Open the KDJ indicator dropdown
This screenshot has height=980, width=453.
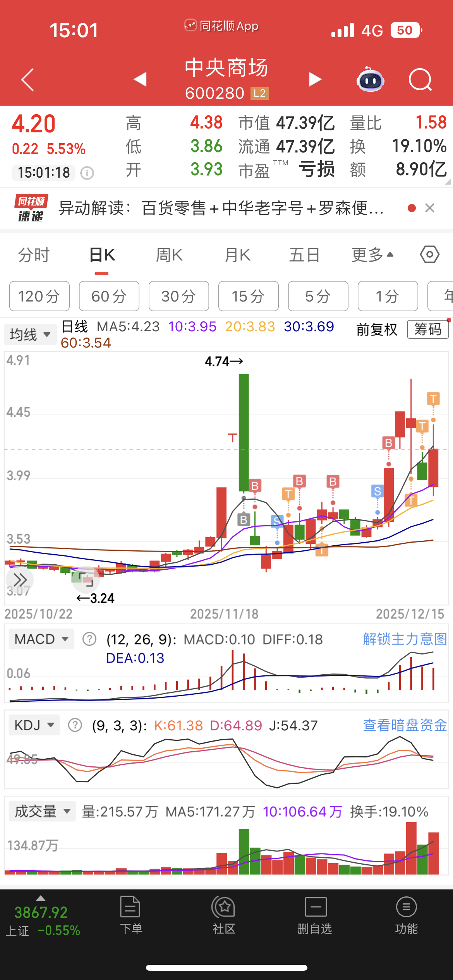[34, 725]
